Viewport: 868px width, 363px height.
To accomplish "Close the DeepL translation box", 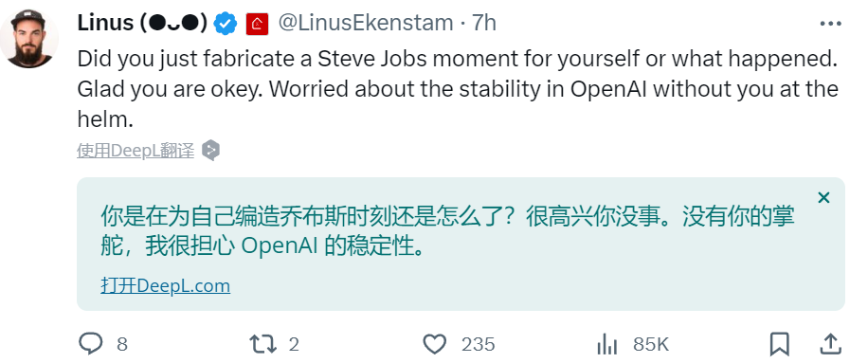I will 823,197.
